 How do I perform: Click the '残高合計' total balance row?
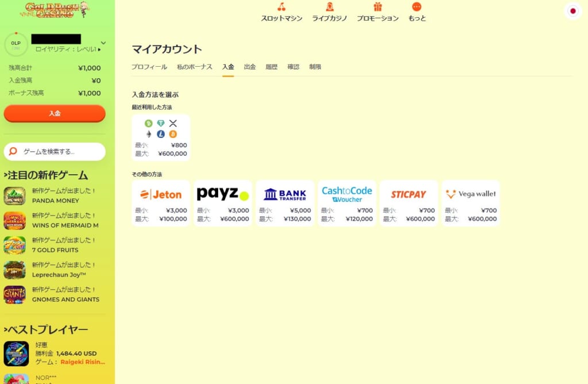(x=55, y=68)
